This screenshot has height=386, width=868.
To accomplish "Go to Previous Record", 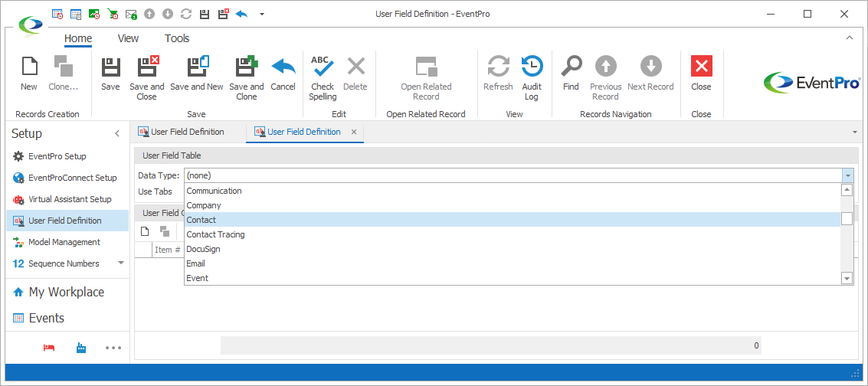I will [605, 67].
